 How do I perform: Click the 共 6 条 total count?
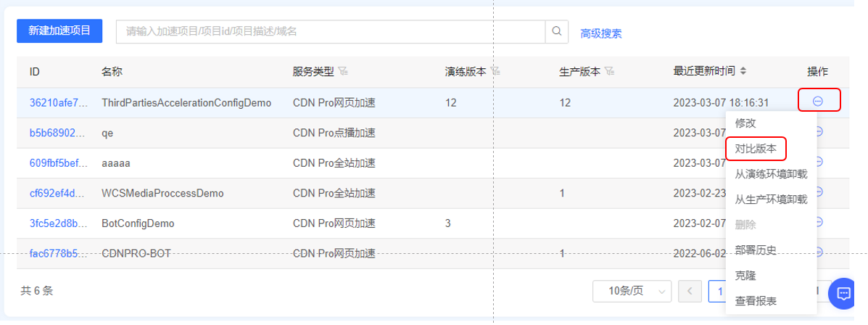click(36, 291)
